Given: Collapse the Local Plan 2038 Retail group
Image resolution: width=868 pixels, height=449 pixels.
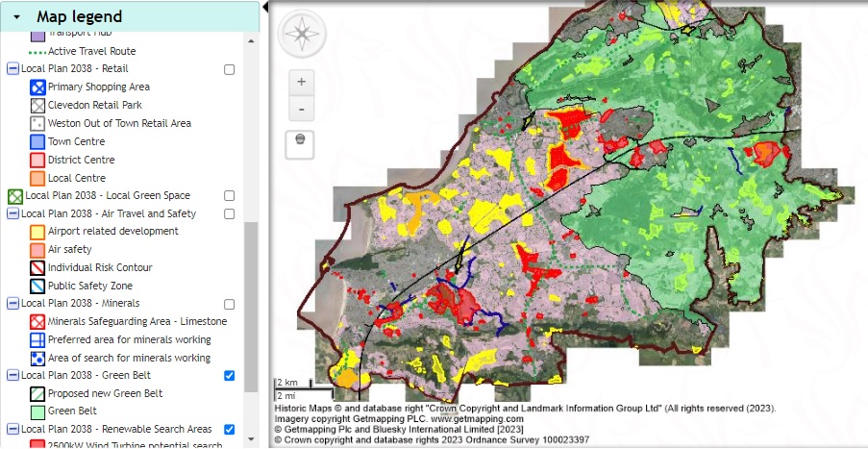Looking at the screenshot, I should click(12, 69).
